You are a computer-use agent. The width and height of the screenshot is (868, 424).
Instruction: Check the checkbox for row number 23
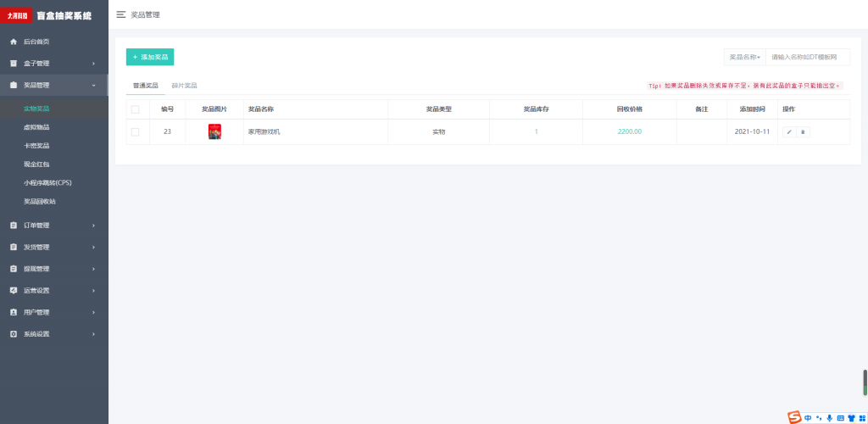point(135,131)
